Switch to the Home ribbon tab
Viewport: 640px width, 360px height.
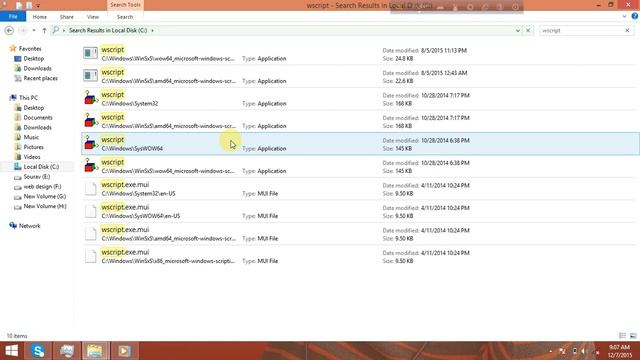40,17
